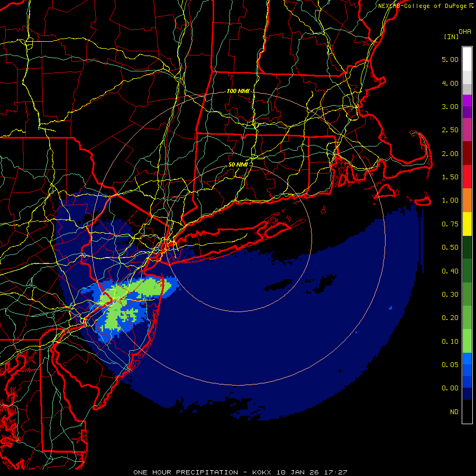Click the 0.05 legend value
The height and width of the screenshot is (476, 476).
click(x=450, y=365)
